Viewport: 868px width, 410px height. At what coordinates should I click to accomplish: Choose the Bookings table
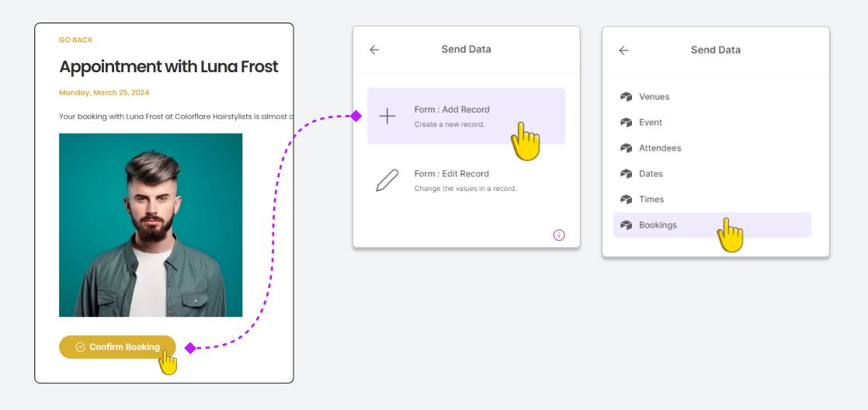point(712,225)
